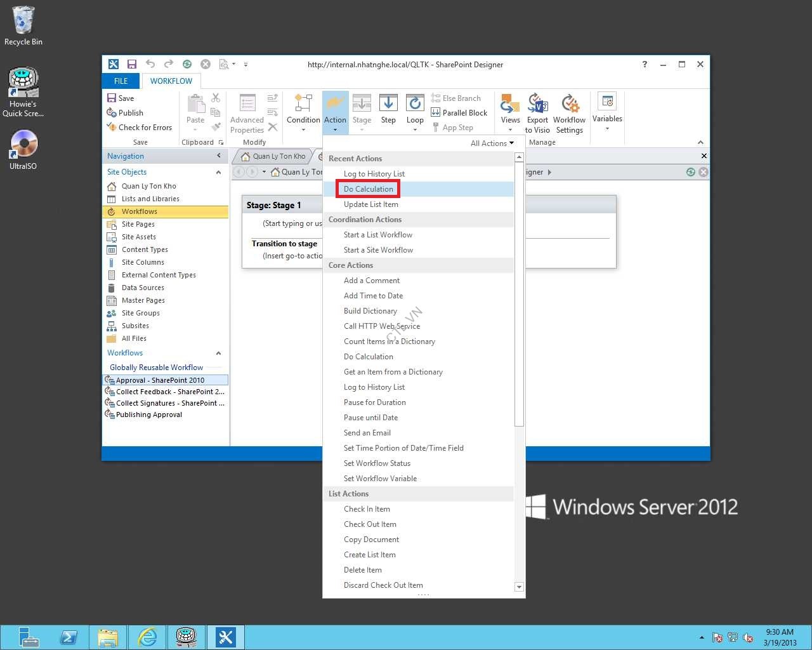Collapse the Site Objects section

218,172
